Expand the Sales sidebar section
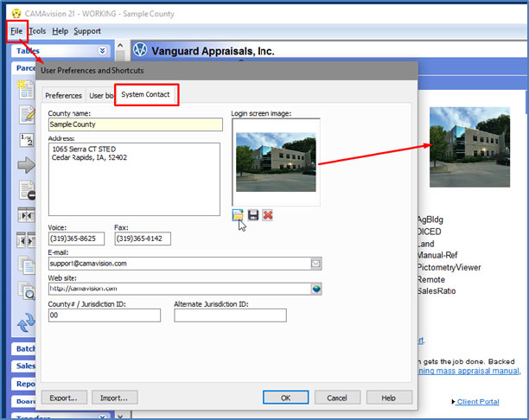Screen dimensions: 529x420 tap(25, 366)
